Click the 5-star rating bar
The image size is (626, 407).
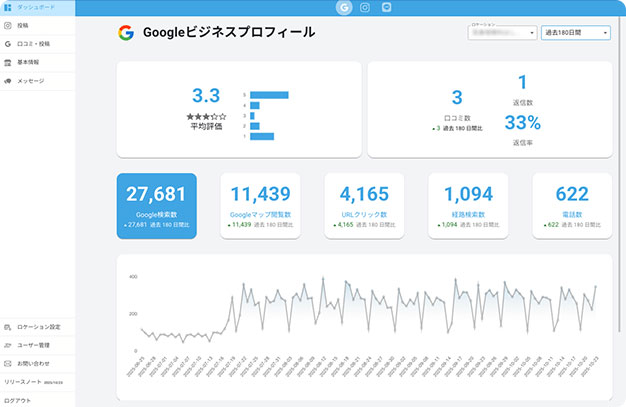pos(269,95)
